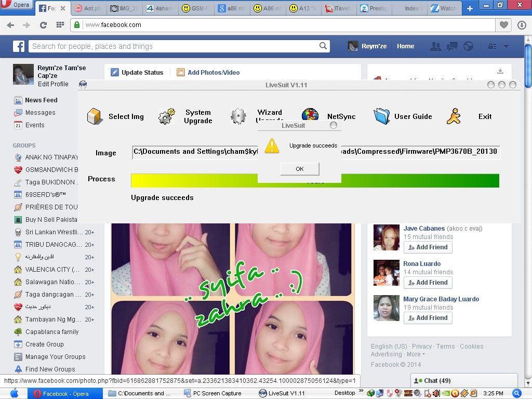Click the Update Status pencil icon
Viewport: 532px width, 399px height.
click(115, 72)
